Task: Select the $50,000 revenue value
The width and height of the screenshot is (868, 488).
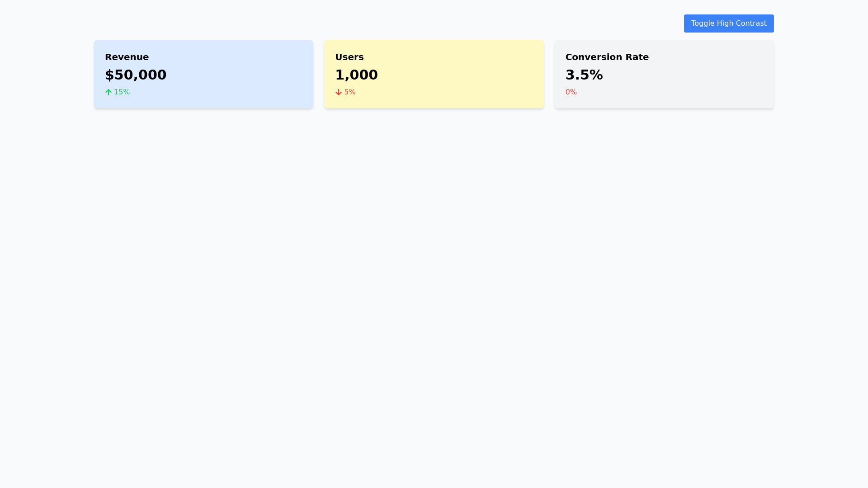Action: pyautogui.click(x=136, y=75)
